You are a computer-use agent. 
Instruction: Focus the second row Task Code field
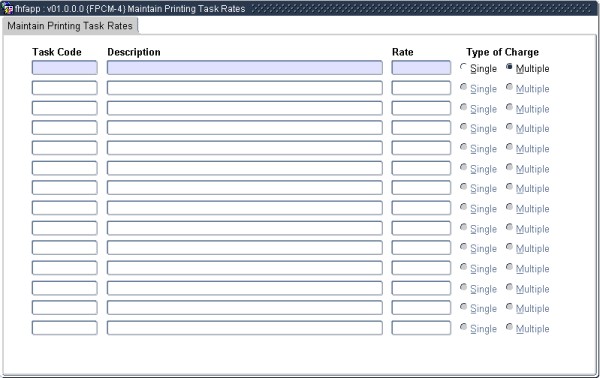click(x=65, y=88)
